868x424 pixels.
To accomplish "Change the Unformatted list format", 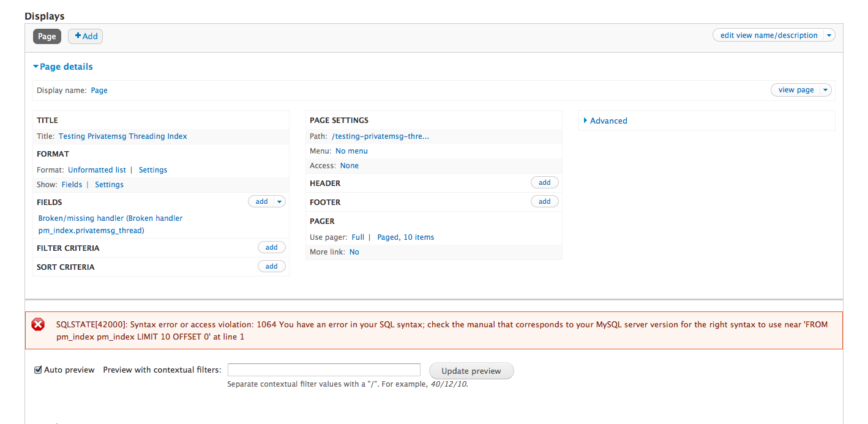I will click(97, 169).
